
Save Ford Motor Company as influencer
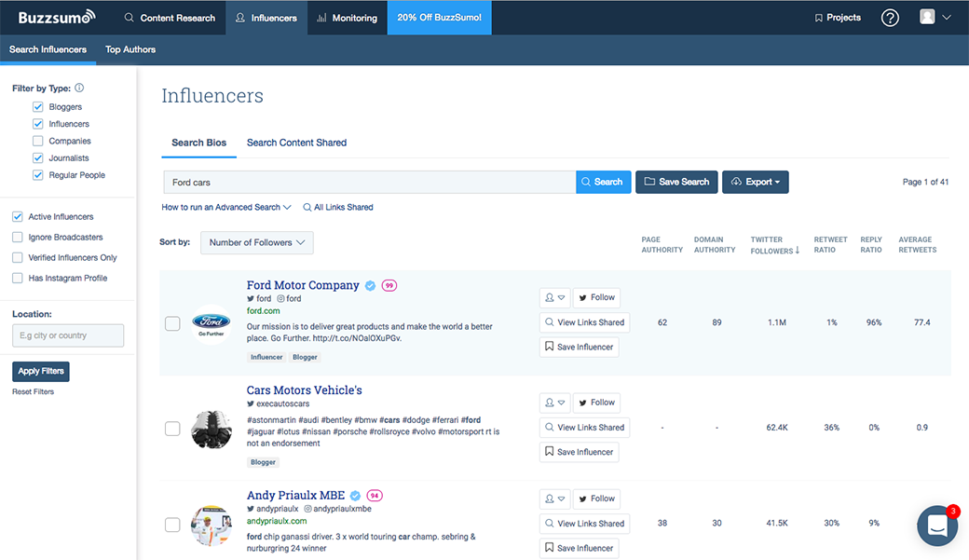tap(579, 347)
